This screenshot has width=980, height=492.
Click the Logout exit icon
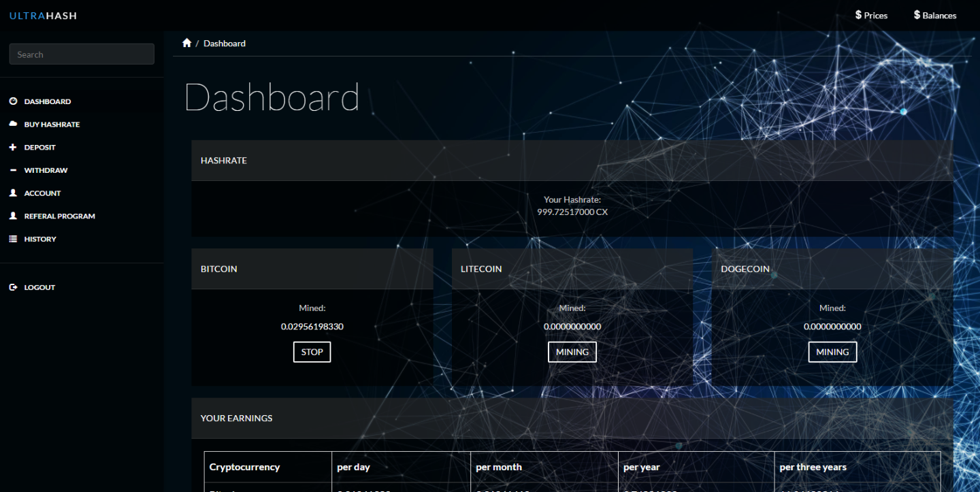pos(13,288)
